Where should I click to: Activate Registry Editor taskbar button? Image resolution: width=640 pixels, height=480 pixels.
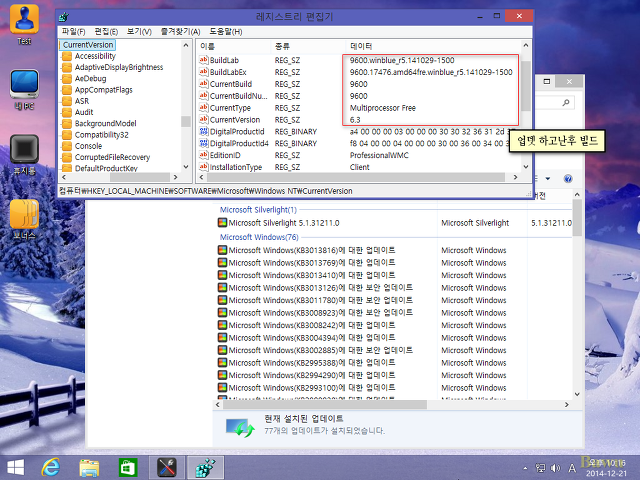(x=205, y=467)
